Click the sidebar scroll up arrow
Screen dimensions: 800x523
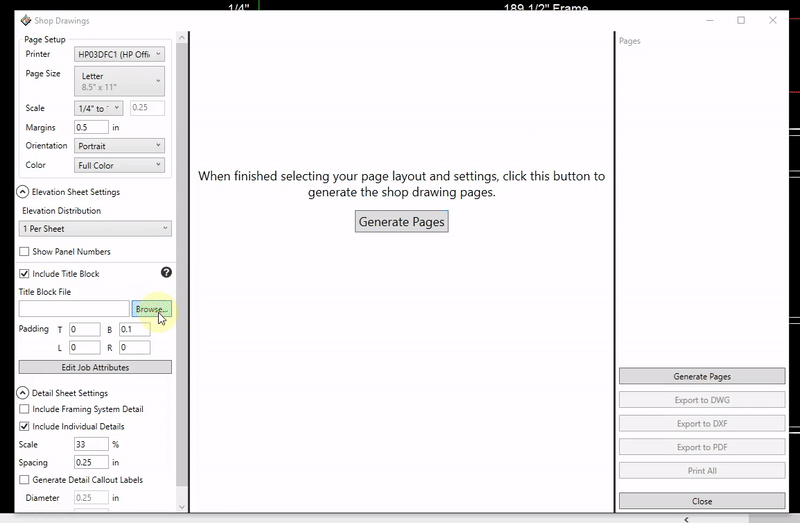pyautogui.click(x=182, y=38)
